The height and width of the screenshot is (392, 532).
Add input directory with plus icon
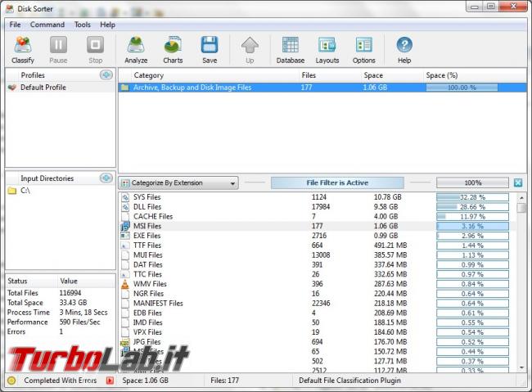(106, 178)
